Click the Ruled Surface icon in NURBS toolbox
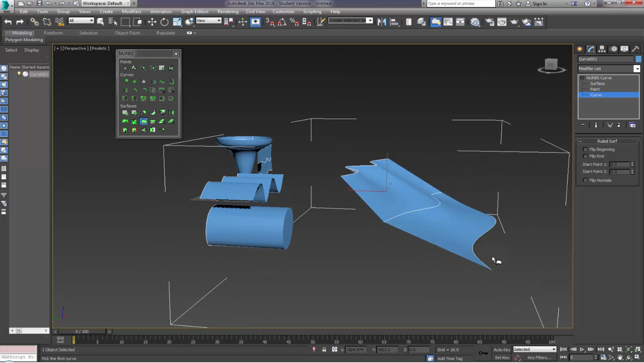Viewport: 644px width, 363px height. [144, 122]
